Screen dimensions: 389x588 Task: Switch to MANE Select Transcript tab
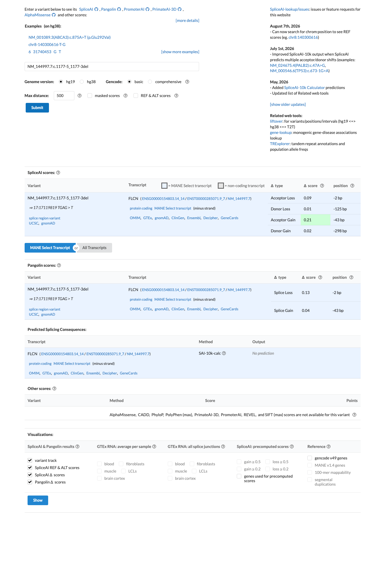tap(50, 248)
